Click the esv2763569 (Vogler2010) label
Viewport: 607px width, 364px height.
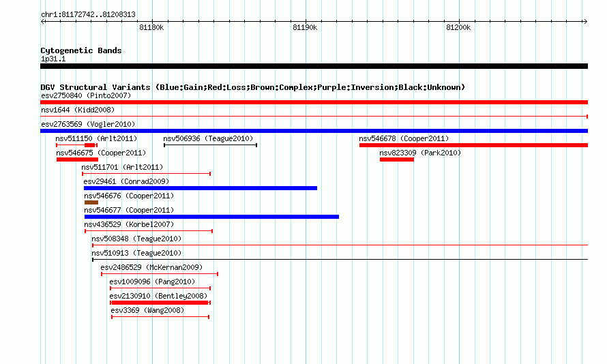(88, 124)
